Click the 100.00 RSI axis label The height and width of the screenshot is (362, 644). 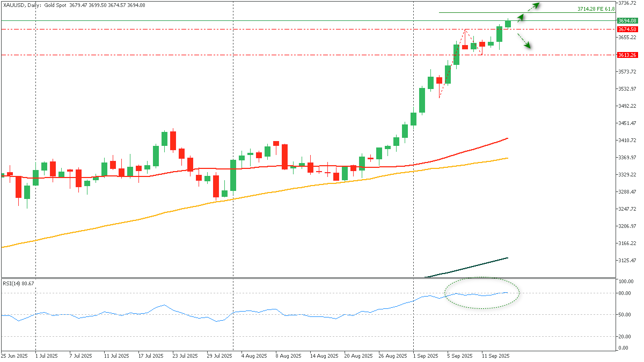626,281
